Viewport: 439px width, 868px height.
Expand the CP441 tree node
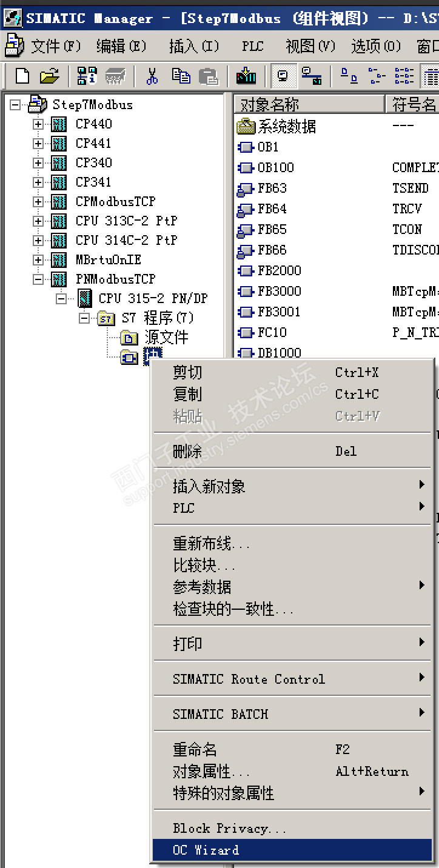click(38, 144)
